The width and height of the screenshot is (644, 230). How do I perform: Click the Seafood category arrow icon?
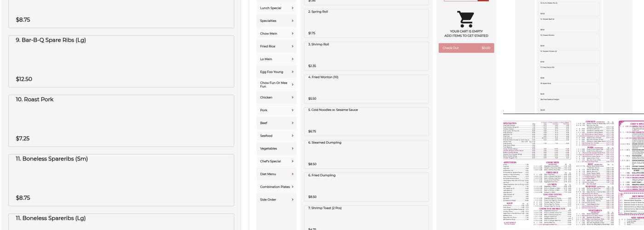[x=293, y=136]
